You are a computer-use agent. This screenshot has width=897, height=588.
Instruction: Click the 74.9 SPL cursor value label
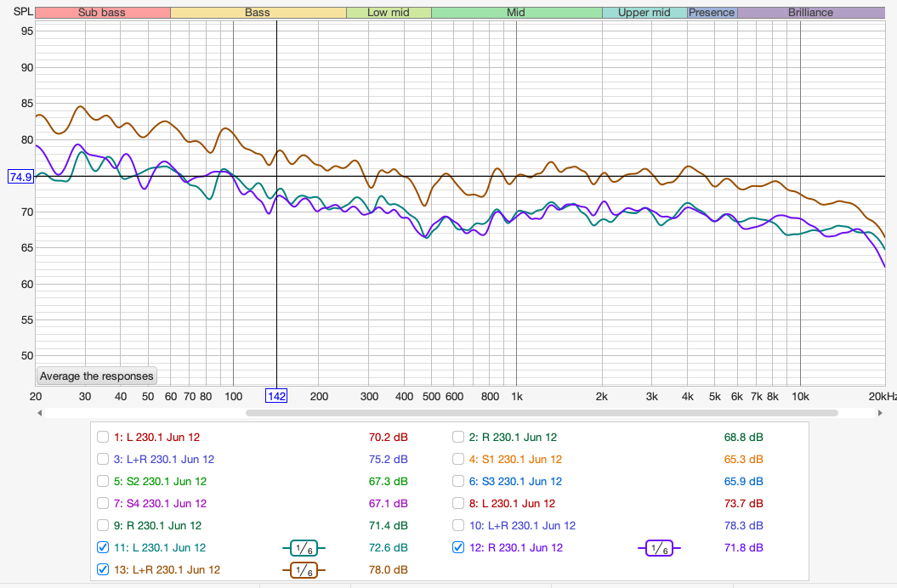click(20, 177)
